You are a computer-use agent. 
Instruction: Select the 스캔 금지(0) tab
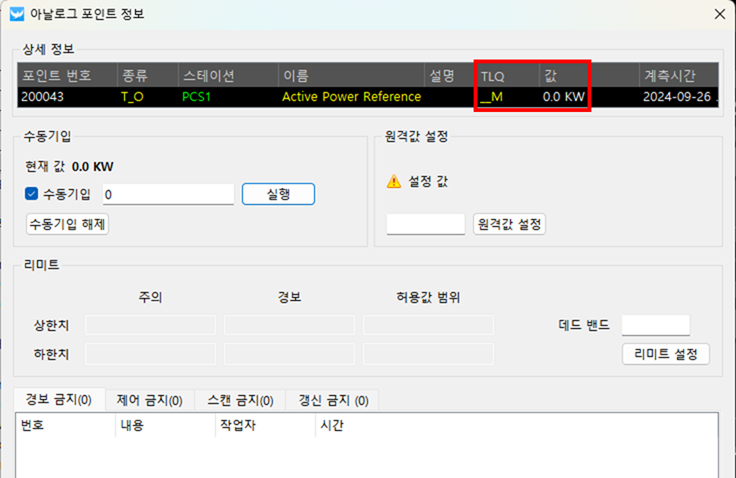240,400
